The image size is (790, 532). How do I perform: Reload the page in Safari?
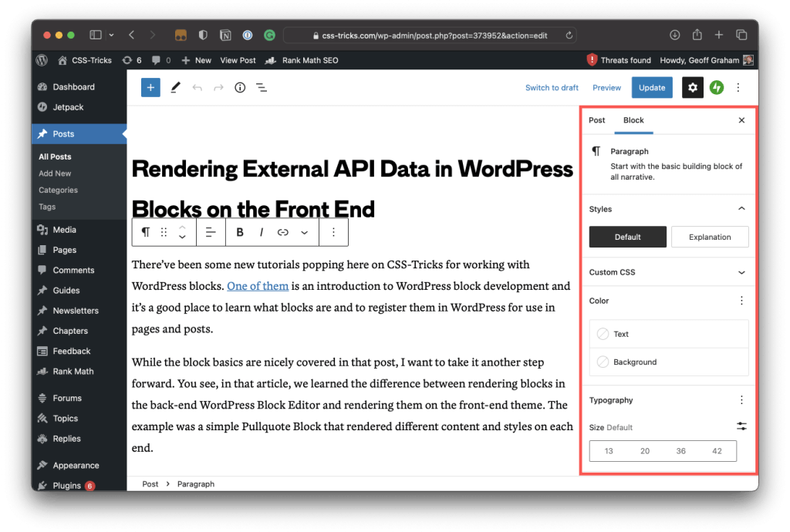click(569, 35)
